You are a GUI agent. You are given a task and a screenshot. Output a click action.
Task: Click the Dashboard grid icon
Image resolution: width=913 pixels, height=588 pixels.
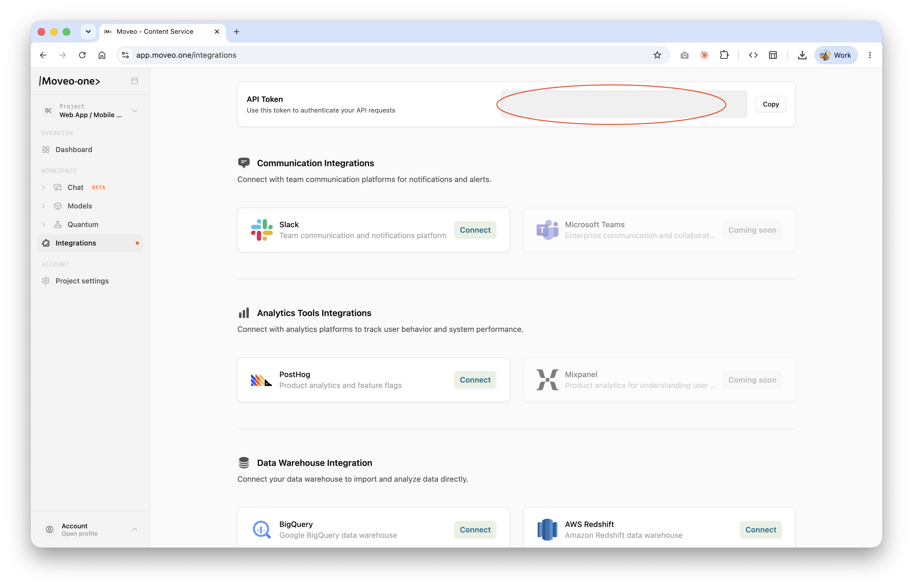point(46,150)
